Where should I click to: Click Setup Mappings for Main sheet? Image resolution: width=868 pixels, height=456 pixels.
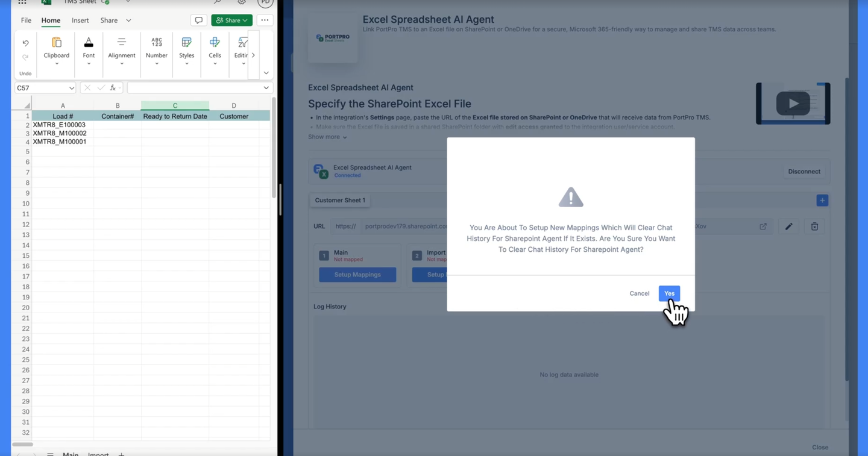357,275
